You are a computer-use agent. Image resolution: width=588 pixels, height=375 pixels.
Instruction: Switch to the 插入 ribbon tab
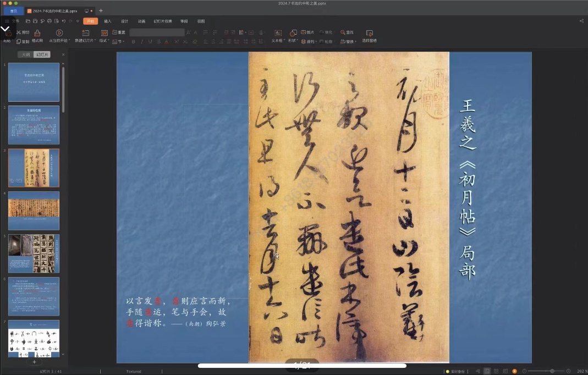tap(107, 21)
